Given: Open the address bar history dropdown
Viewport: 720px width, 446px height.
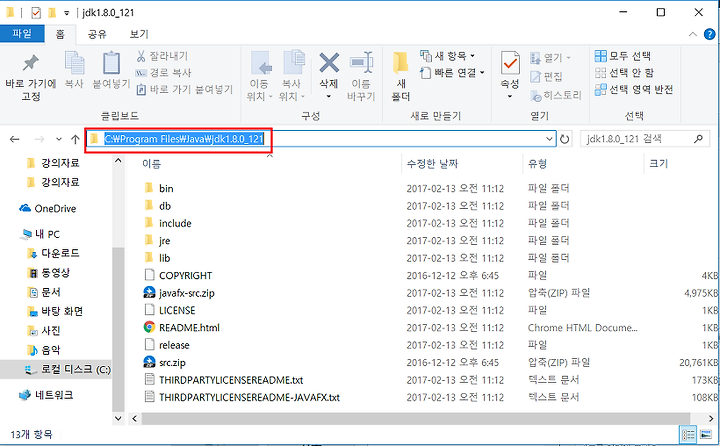Looking at the screenshot, I should (x=549, y=139).
